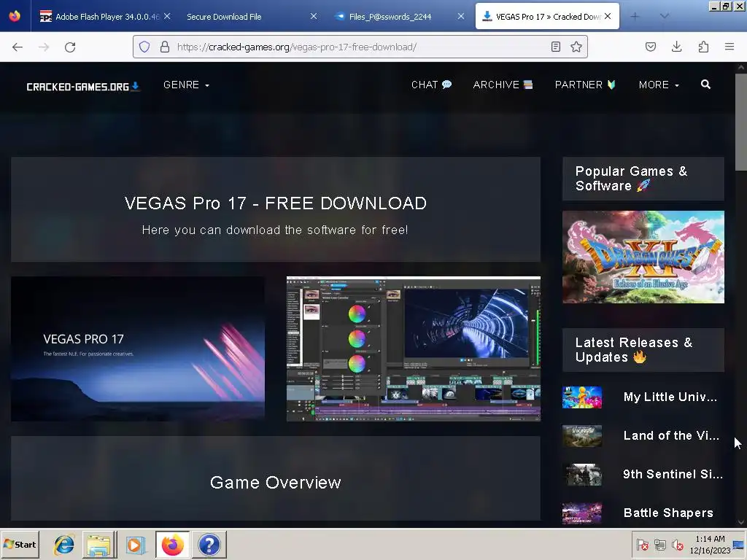This screenshot has width=747, height=560.
Task: Switch to Files_P@sswords_2244 tab
Action: [x=390, y=17]
